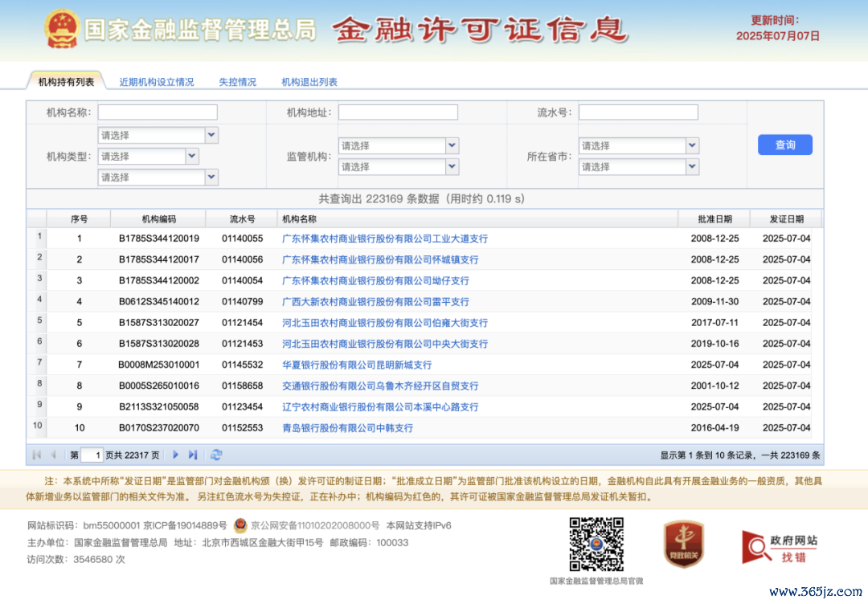Open the QR code image
The image size is (868, 604).
click(x=596, y=545)
